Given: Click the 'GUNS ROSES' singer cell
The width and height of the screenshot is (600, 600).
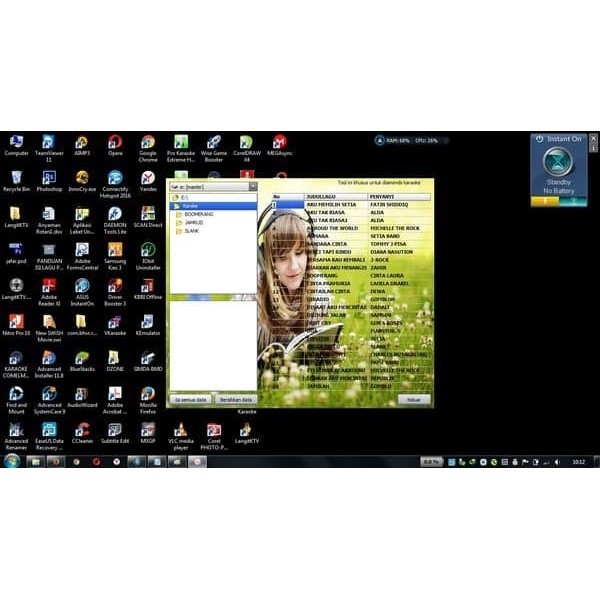Looking at the screenshot, I should pos(399,323).
